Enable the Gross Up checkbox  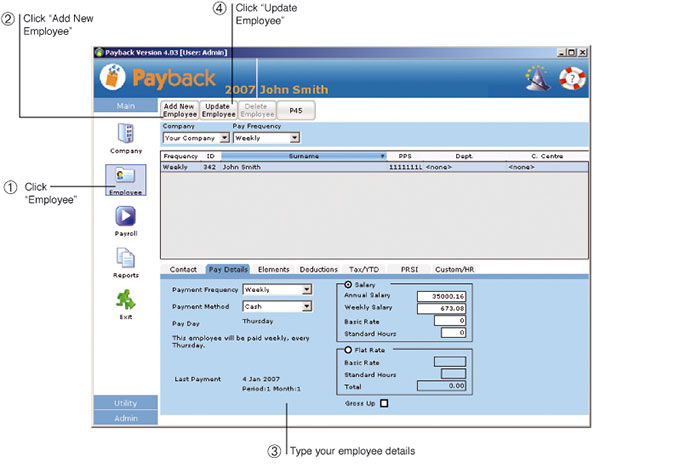pos(383,403)
